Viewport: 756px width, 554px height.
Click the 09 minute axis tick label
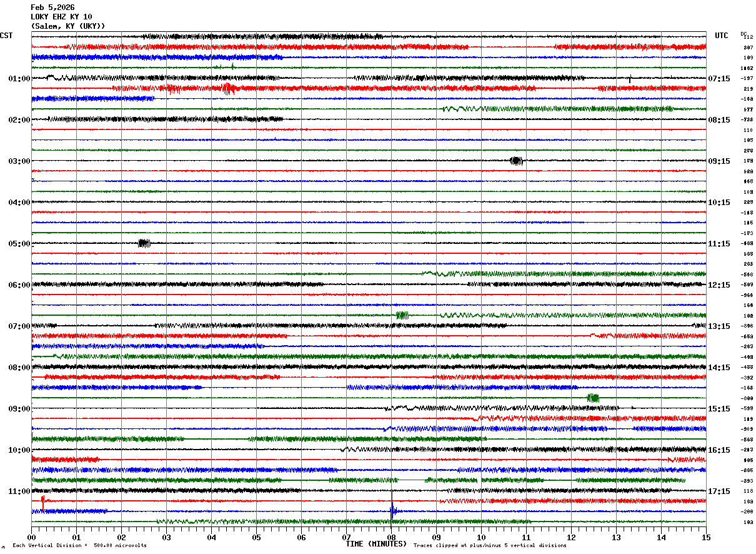[436, 537]
